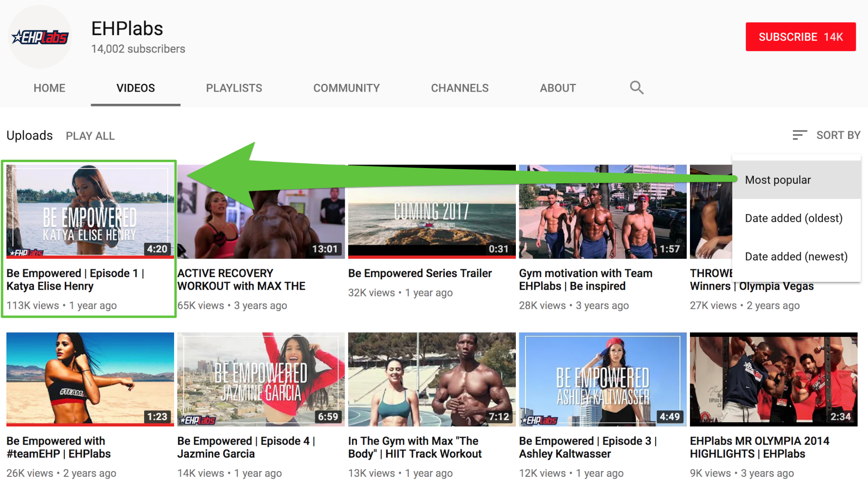Switch to the COMMUNITY tab

[x=347, y=88]
